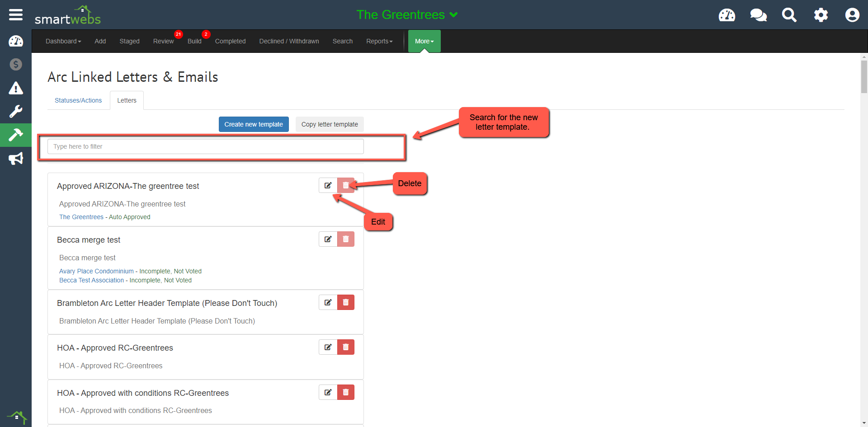Go to the Add menu item
The width and height of the screenshot is (868, 427).
[100, 41]
